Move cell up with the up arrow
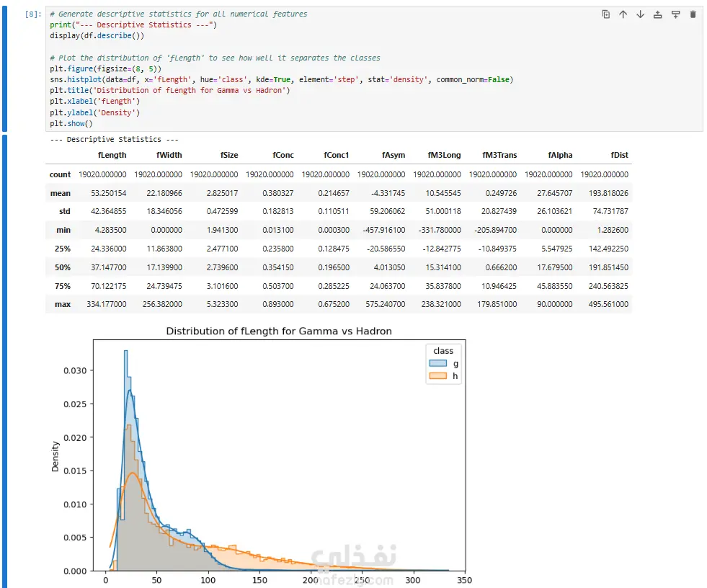The width and height of the screenshot is (707, 588). point(623,14)
